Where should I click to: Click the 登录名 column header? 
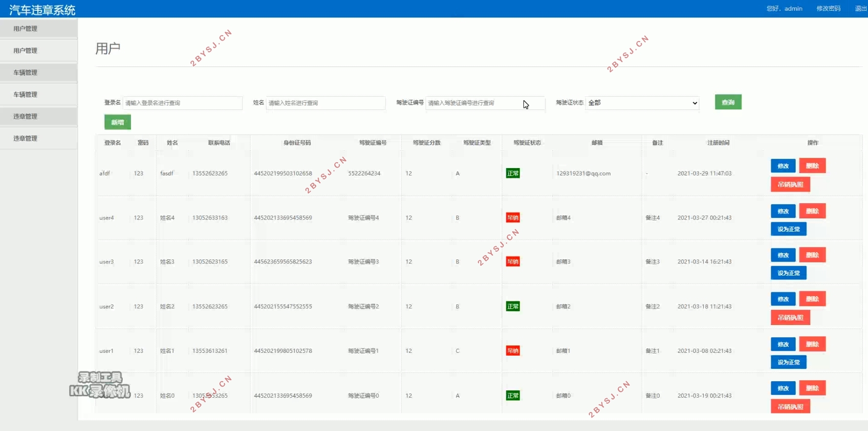tap(112, 143)
